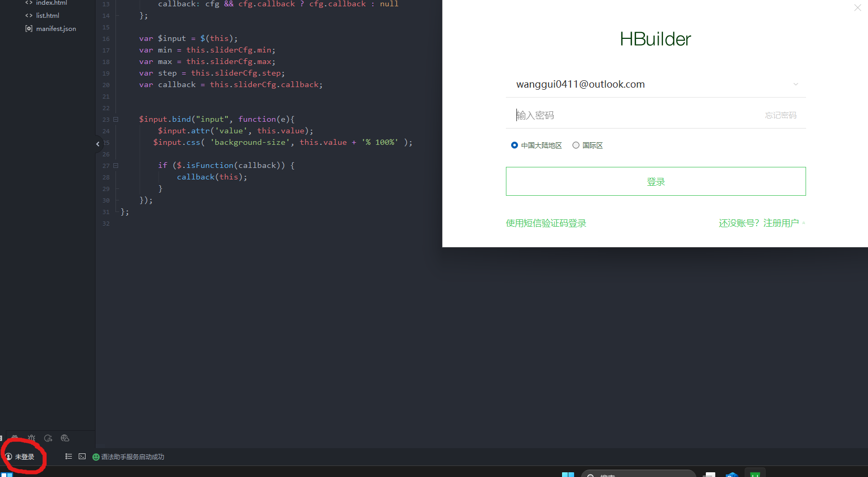This screenshot has height=477, width=868.
Task: Click the not-logged-in user avatar icon
Action: [x=8, y=457]
